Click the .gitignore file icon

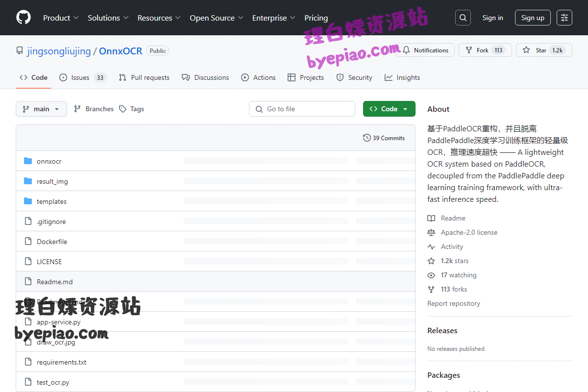pyautogui.click(x=28, y=221)
